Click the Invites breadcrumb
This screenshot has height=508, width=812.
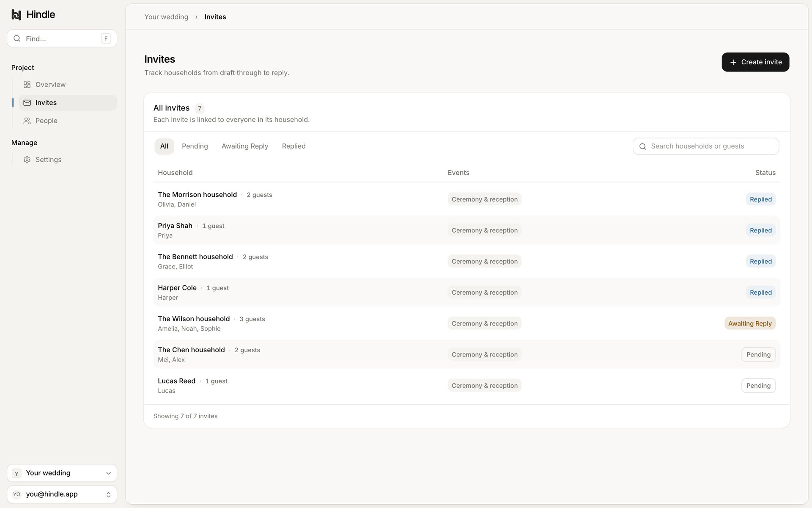[215, 17]
